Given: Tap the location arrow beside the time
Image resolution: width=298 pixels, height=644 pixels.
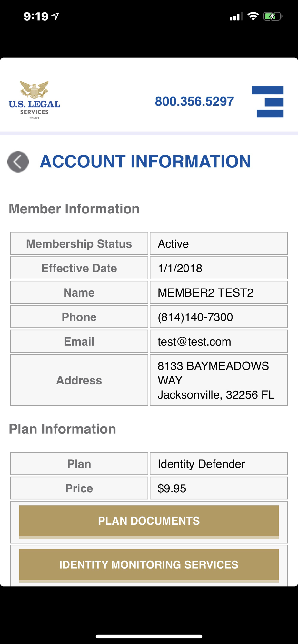Looking at the screenshot, I should tap(55, 16).
